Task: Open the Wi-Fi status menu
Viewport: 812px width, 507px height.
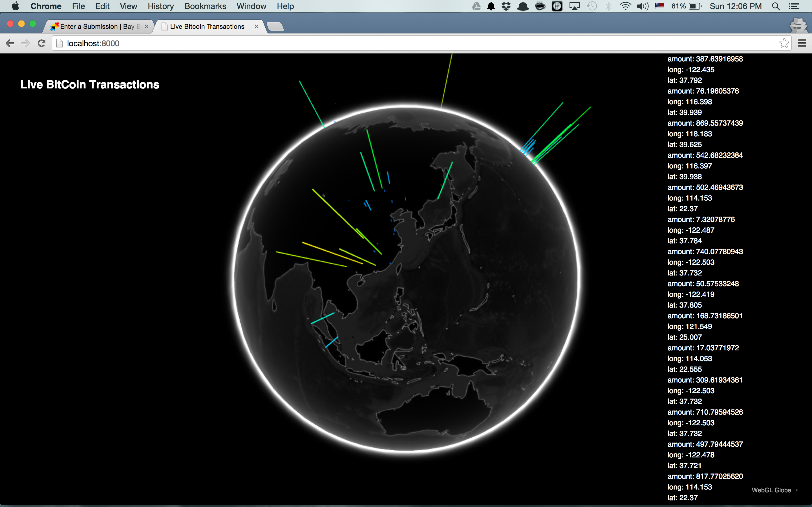Action: 625,6
